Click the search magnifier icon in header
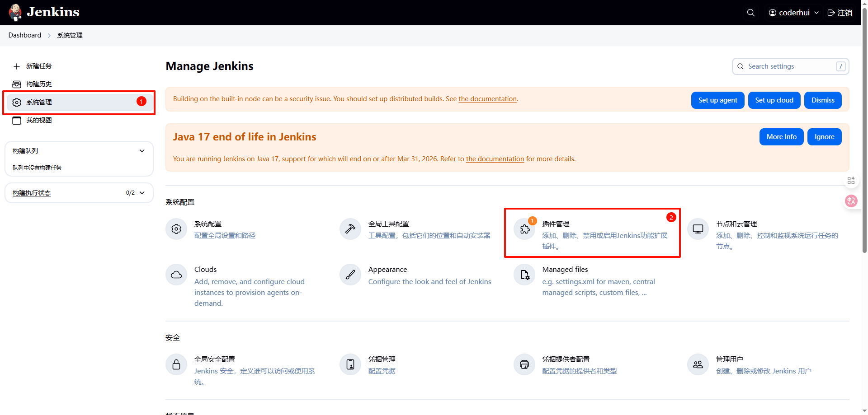Screen dimensions: 868x415 pos(750,13)
